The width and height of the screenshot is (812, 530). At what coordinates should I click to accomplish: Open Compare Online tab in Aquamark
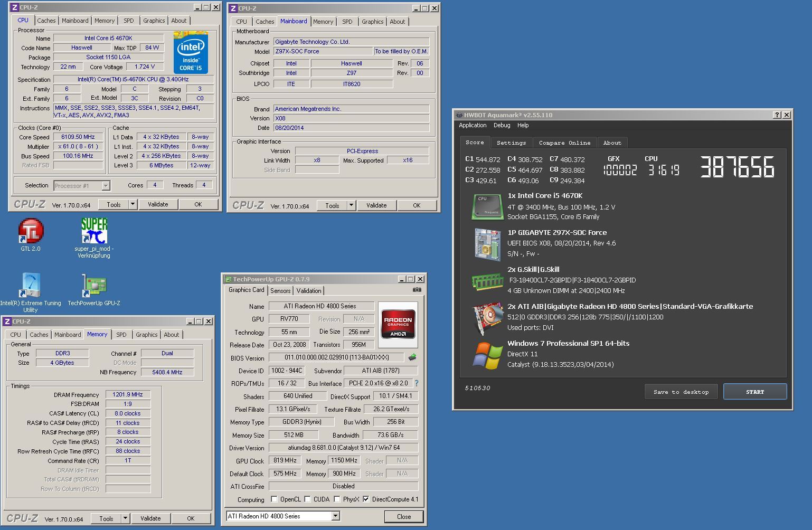click(564, 143)
